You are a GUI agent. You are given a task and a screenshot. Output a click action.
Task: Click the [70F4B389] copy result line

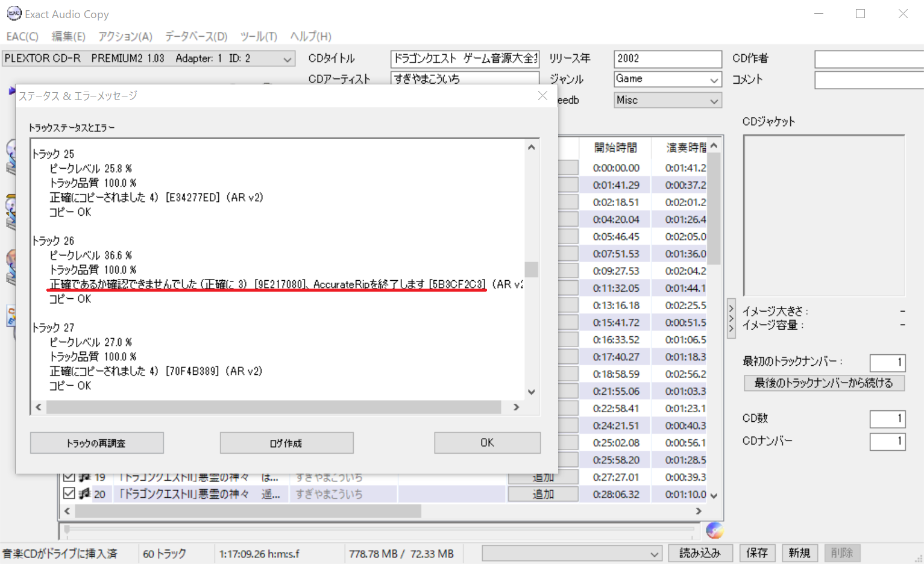(156, 371)
